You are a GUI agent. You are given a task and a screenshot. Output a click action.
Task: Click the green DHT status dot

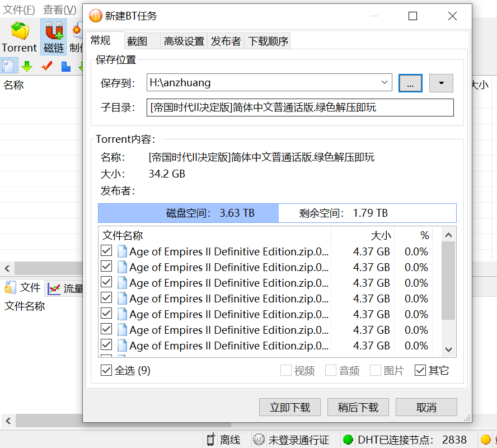pos(348,440)
